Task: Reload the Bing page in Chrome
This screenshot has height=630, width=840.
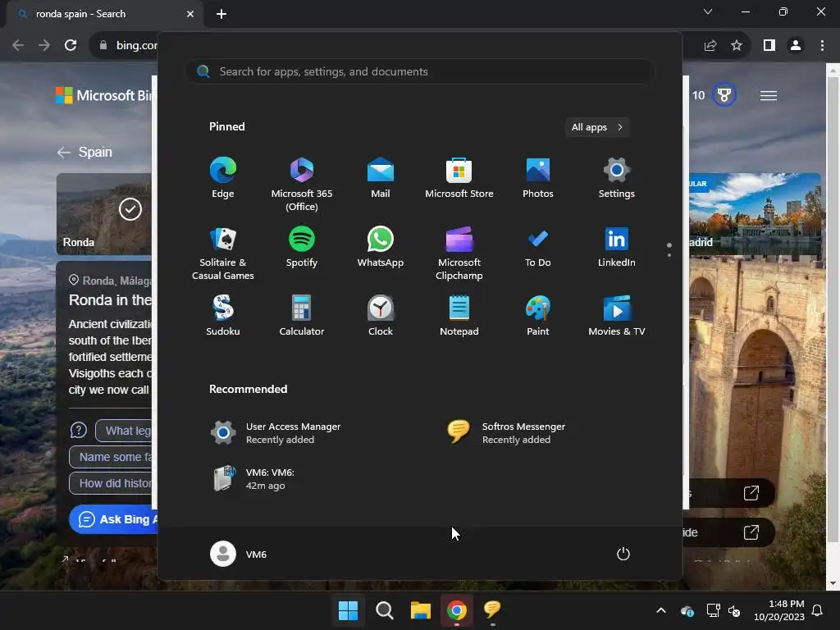Action: [71, 46]
